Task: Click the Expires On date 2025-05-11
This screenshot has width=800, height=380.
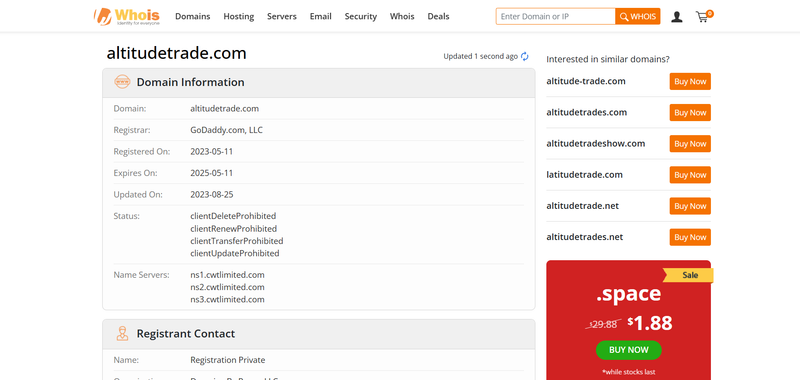Action: coord(212,173)
